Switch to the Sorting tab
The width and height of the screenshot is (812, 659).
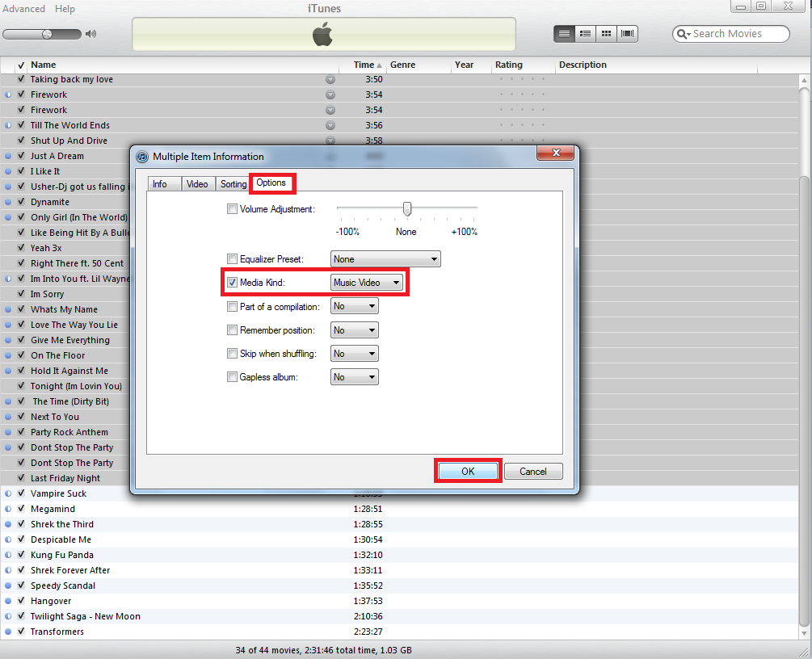(233, 184)
